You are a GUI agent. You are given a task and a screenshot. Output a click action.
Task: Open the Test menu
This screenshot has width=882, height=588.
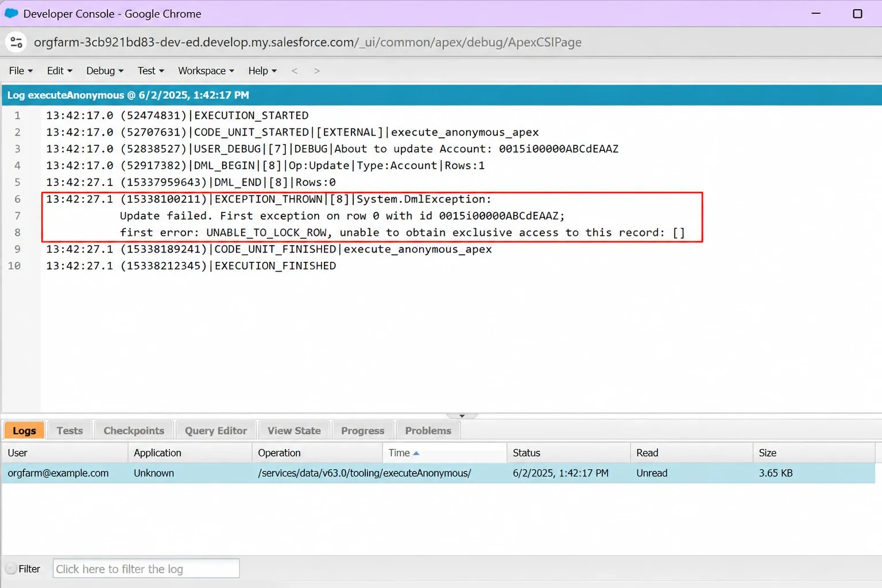[150, 71]
